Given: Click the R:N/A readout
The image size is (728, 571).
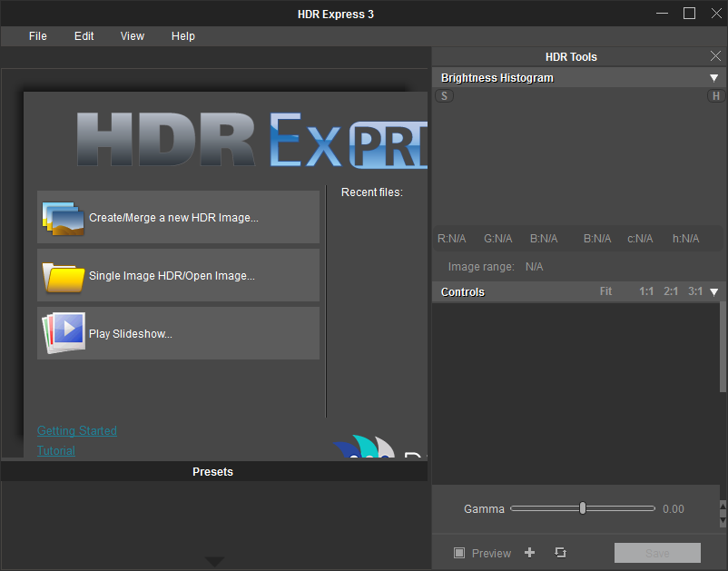Looking at the screenshot, I should (x=451, y=239).
